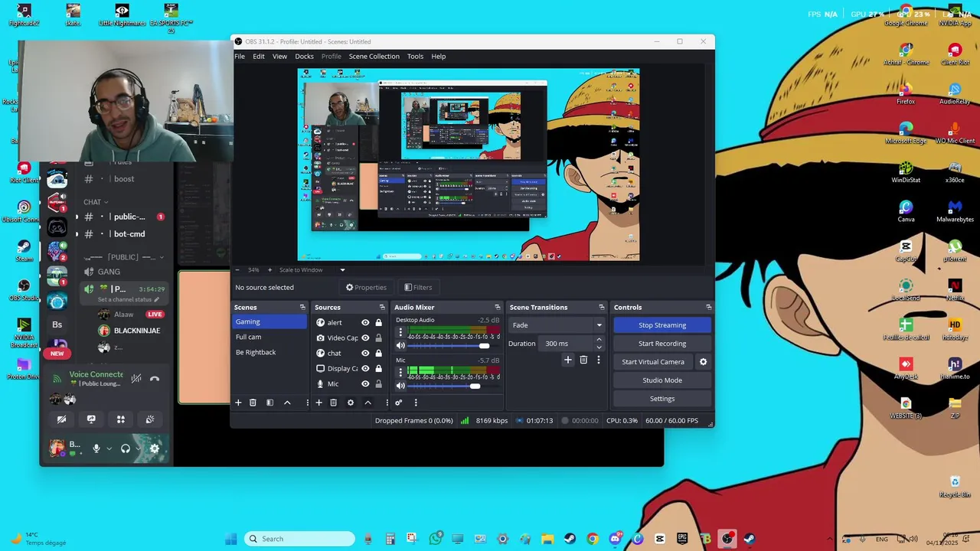The width and height of the screenshot is (980, 551).
Task: Open Audio Mixer dock options menu
Action: [x=416, y=403]
